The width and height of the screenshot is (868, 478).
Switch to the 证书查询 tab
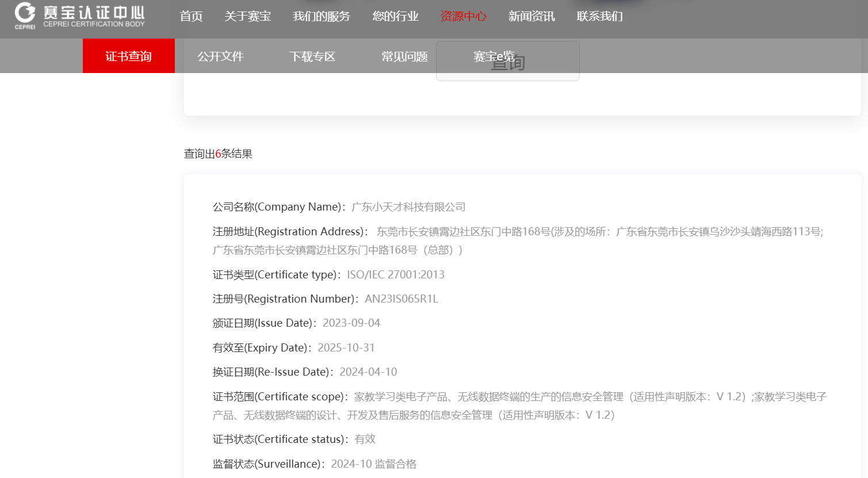[x=128, y=56]
